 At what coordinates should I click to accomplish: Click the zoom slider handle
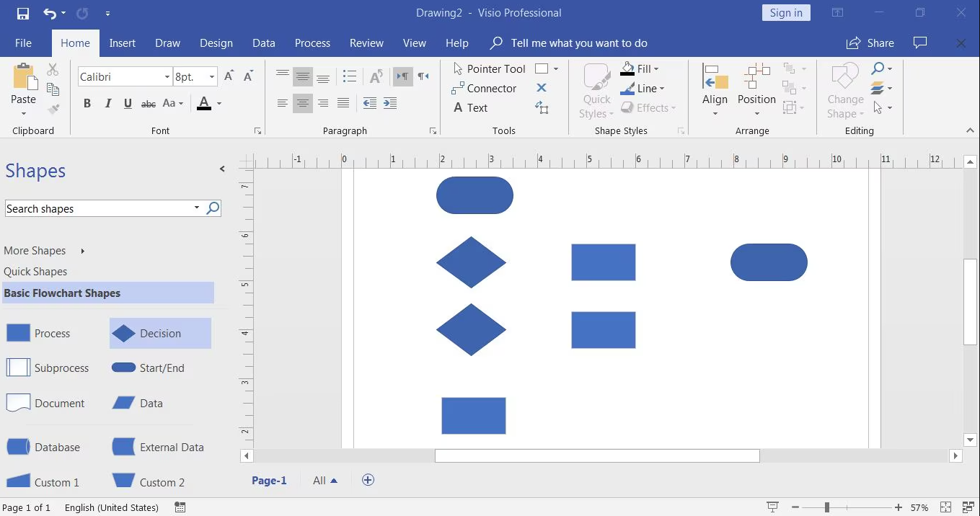(826, 507)
